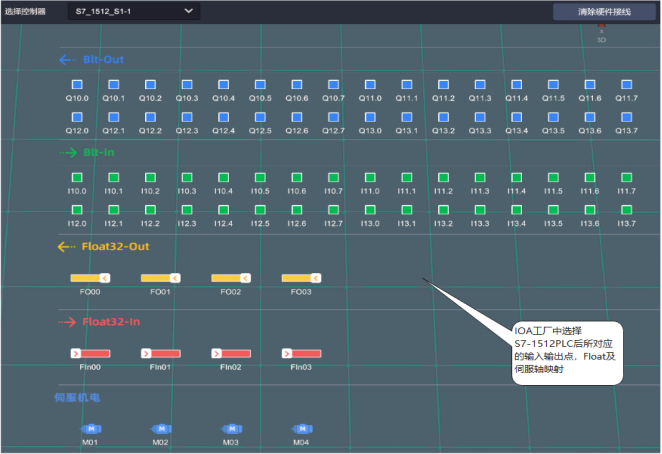
Task: Select the Q11.0 output square
Action: 370,84
